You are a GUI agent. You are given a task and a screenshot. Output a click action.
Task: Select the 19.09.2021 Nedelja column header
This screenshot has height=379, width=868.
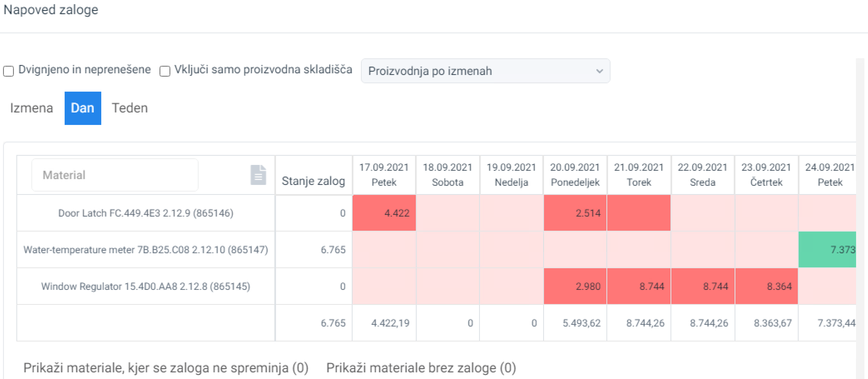pos(511,175)
